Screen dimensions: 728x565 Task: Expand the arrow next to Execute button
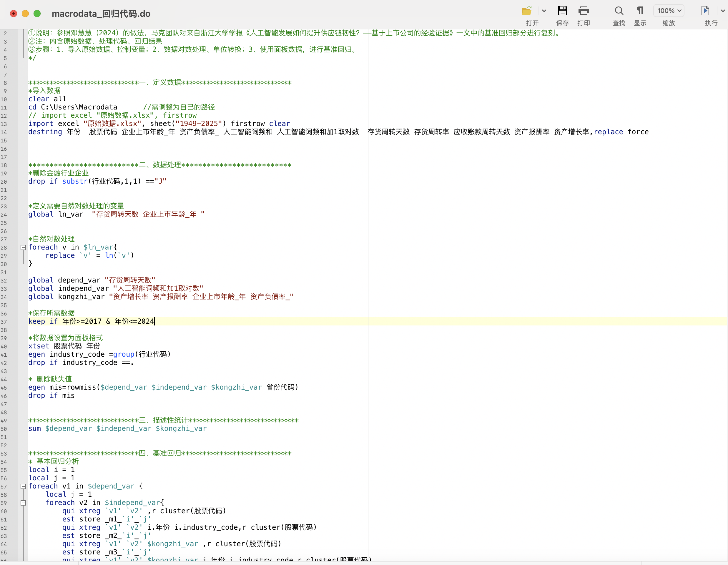click(722, 11)
